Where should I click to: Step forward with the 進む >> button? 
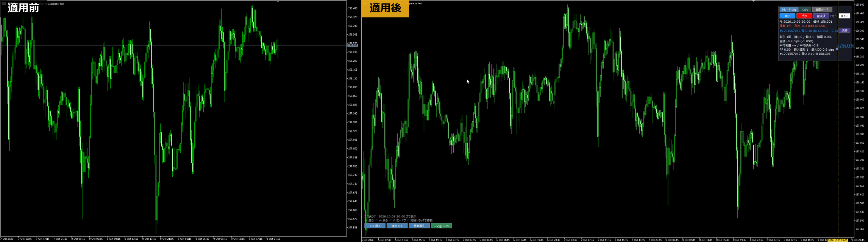point(397,226)
